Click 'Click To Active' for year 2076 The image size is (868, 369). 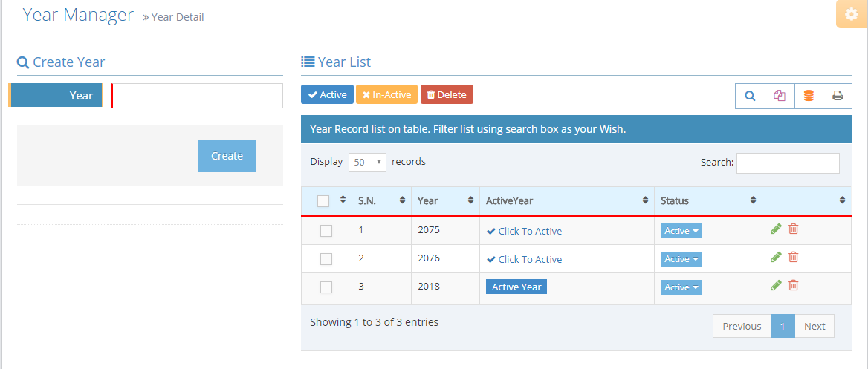[525, 259]
